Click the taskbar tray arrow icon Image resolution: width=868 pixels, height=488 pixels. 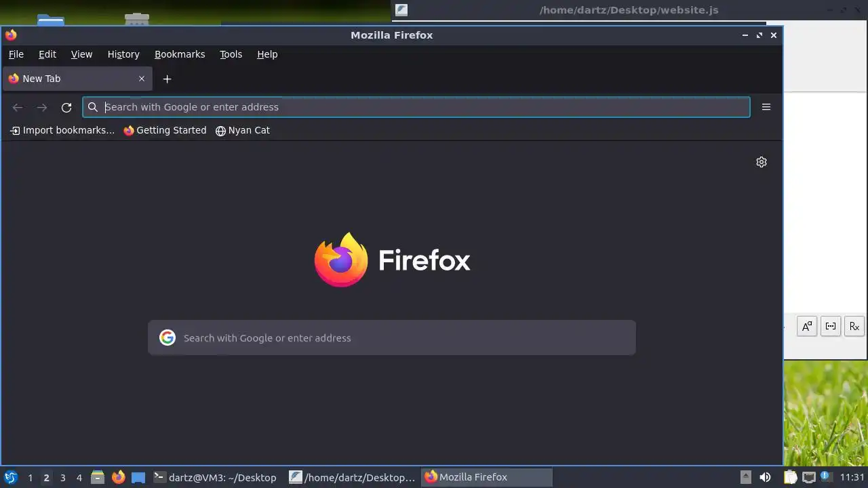745,477
